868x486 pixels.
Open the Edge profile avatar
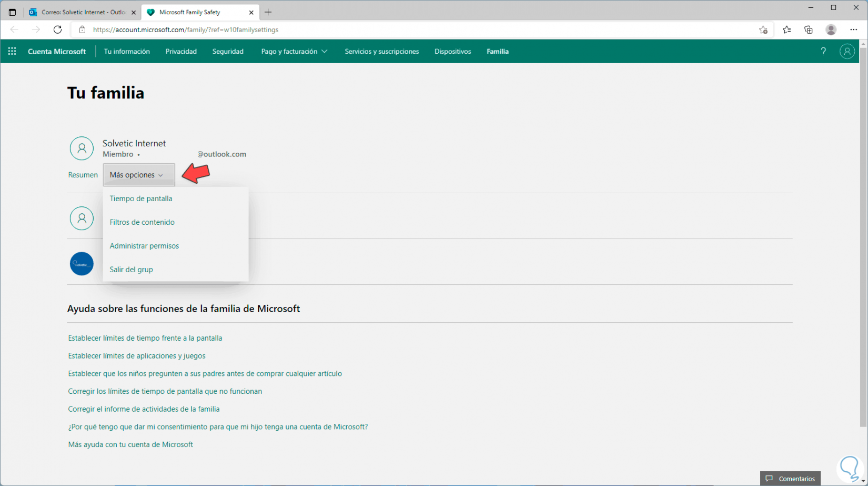point(831,29)
